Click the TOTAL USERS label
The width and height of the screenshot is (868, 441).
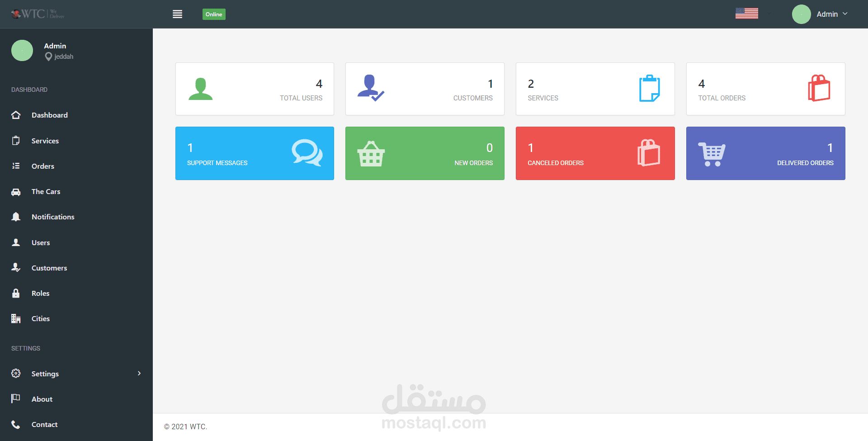pyautogui.click(x=301, y=98)
